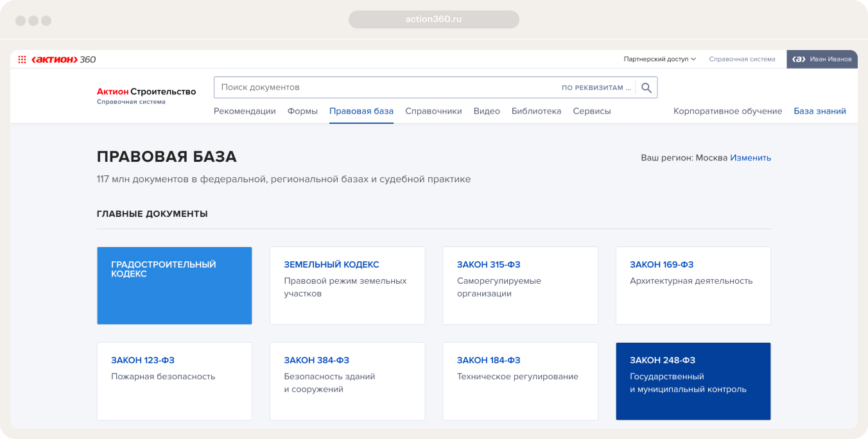Click Изменить to change region

point(751,158)
